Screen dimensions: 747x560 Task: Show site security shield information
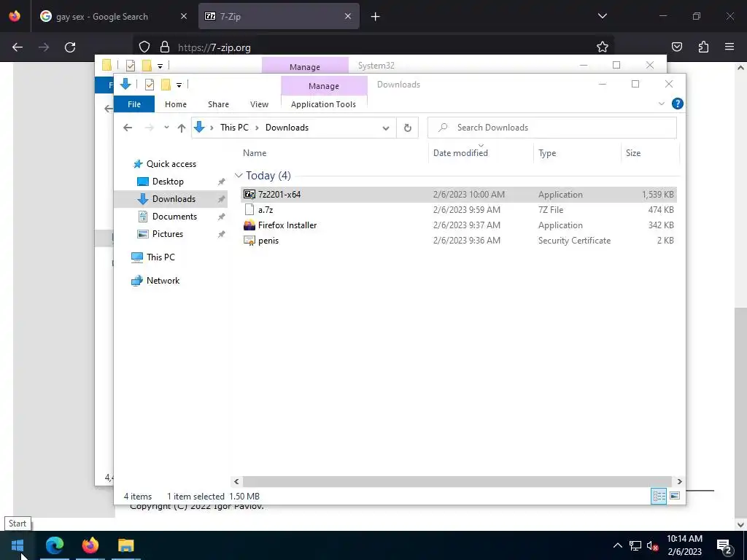point(144,47)
